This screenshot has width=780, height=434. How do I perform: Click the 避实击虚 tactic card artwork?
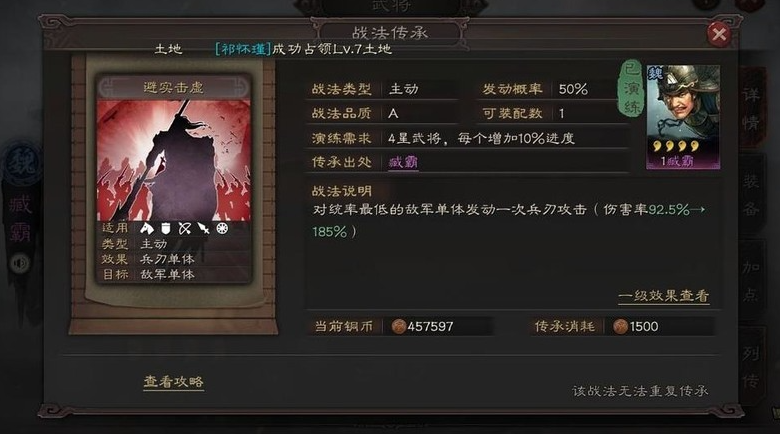pos(174,159)
